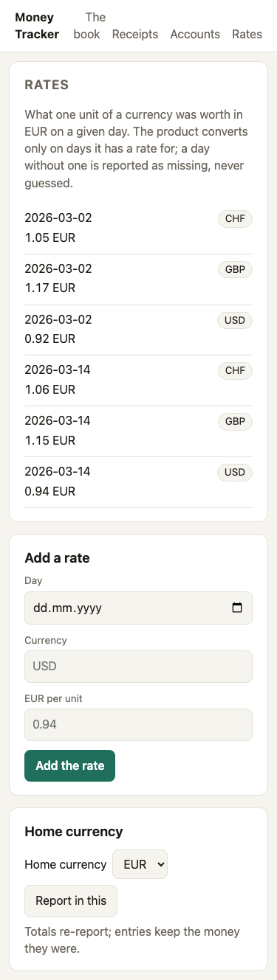Click the CHF tag for 2026-03-14
The height and width of the screenshot is (980, 277).
click(x=235, y=371)
